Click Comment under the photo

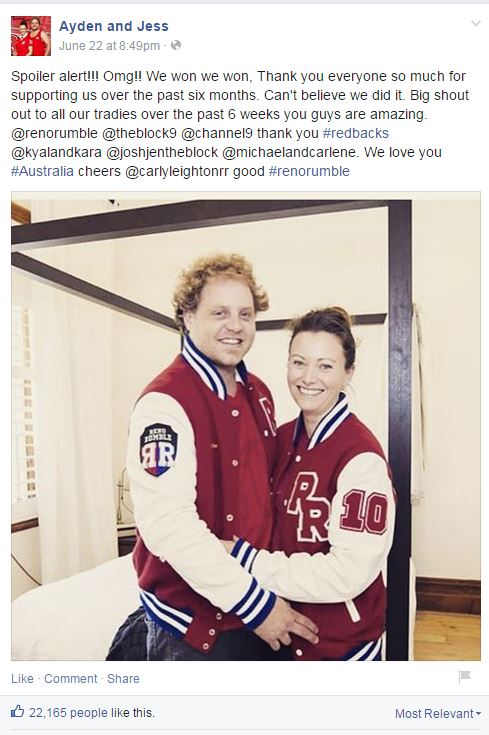click(71, 679)
